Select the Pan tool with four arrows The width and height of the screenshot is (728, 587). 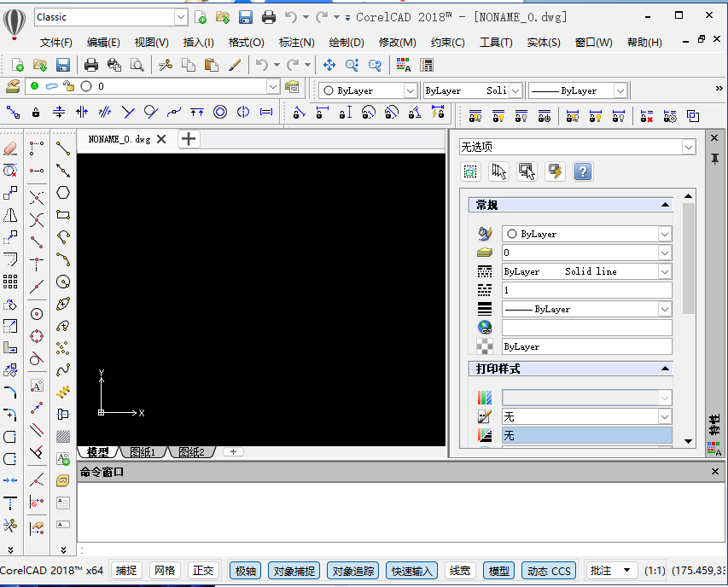tap(329, 65)
